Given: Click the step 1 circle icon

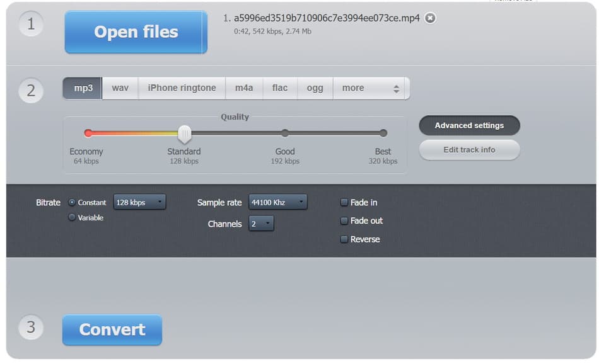Looking at the screenshot, I should 30,25.
